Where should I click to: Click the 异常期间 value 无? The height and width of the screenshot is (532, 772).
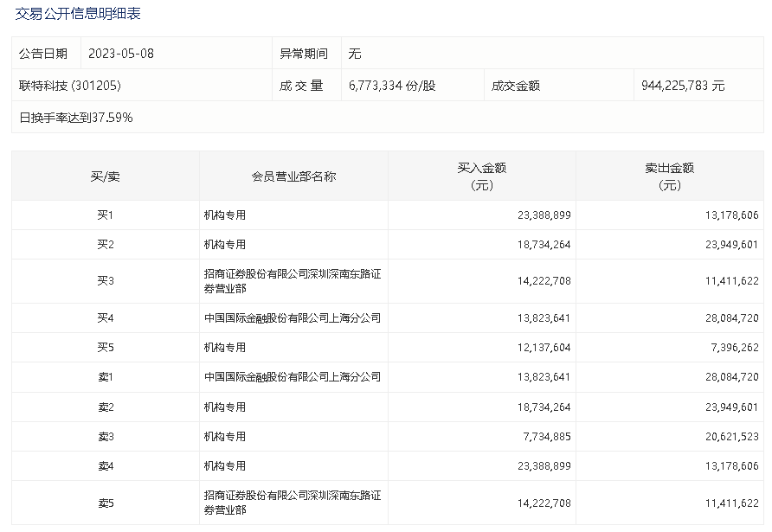[355, 54]
